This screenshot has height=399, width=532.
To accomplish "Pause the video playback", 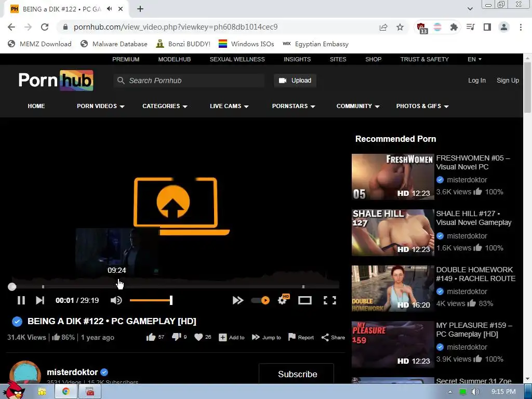I will tap(21, 300).
